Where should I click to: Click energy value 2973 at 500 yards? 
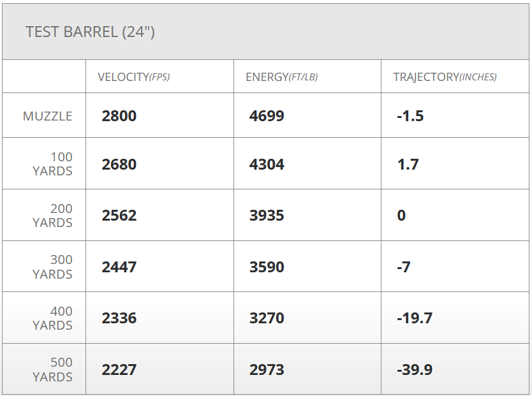point(267,370)
